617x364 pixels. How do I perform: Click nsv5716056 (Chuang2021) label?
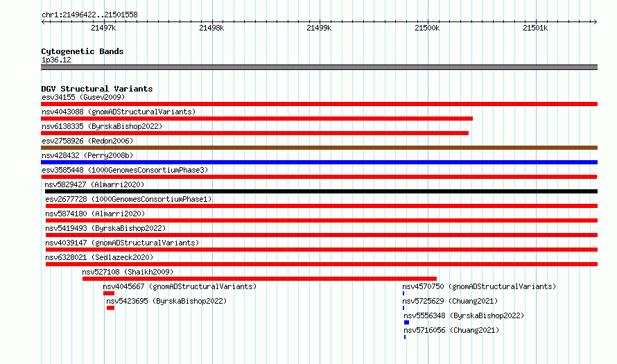click(451, 330)
